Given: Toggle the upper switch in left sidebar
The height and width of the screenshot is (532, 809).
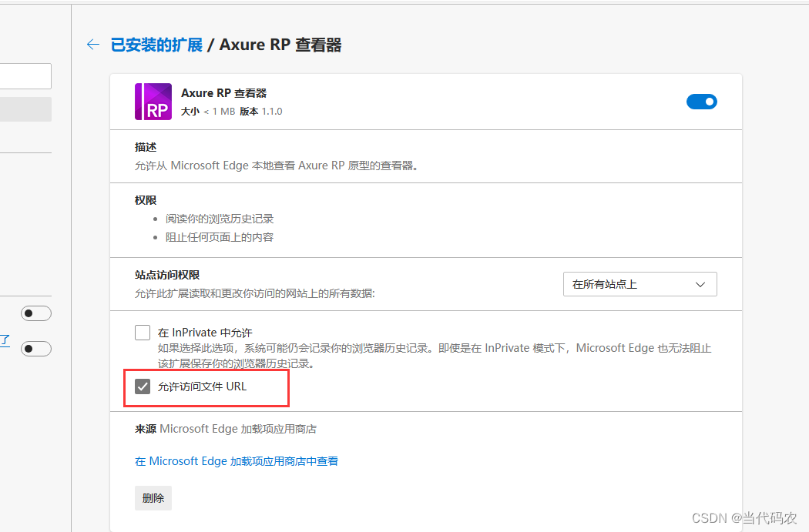Looking at the screenshot, I should pos(36,313).
